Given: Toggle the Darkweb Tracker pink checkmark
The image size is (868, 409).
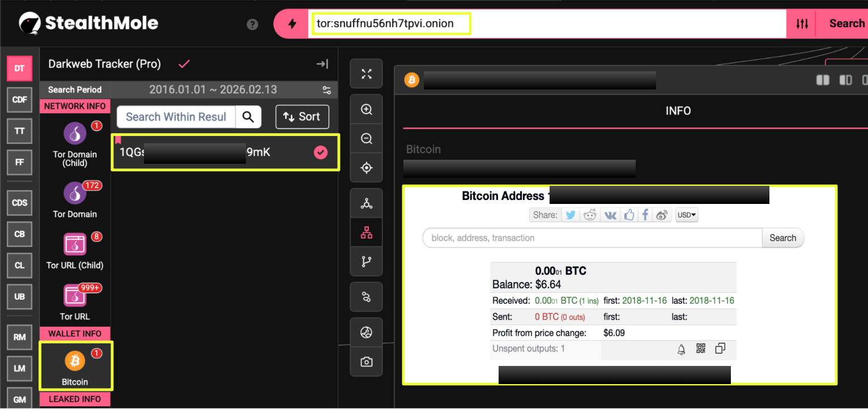Looking at the screenshot, I should pos(184,64).
